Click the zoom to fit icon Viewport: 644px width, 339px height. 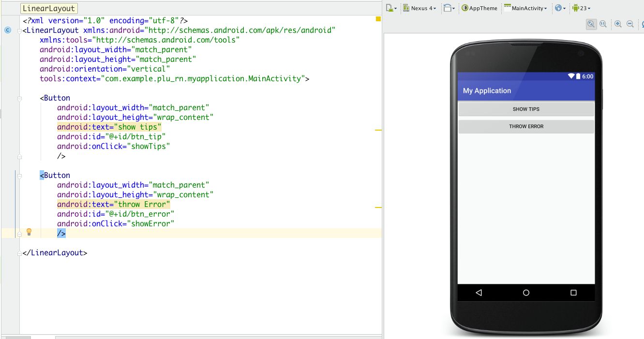591,24
